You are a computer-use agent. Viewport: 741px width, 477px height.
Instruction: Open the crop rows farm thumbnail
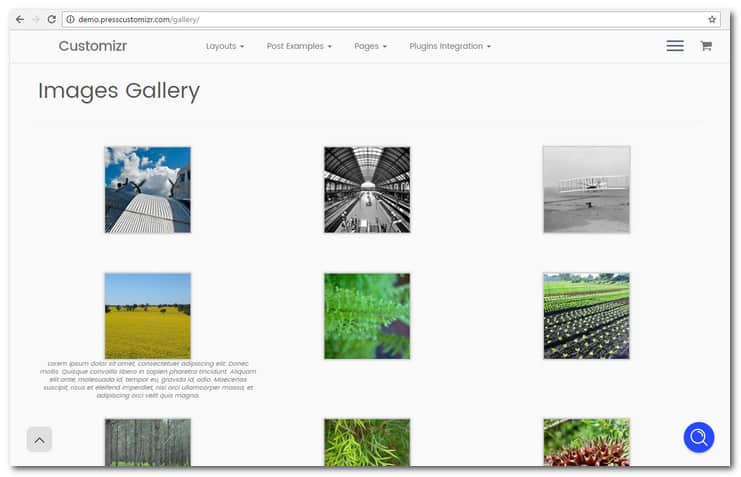point(586,316)
